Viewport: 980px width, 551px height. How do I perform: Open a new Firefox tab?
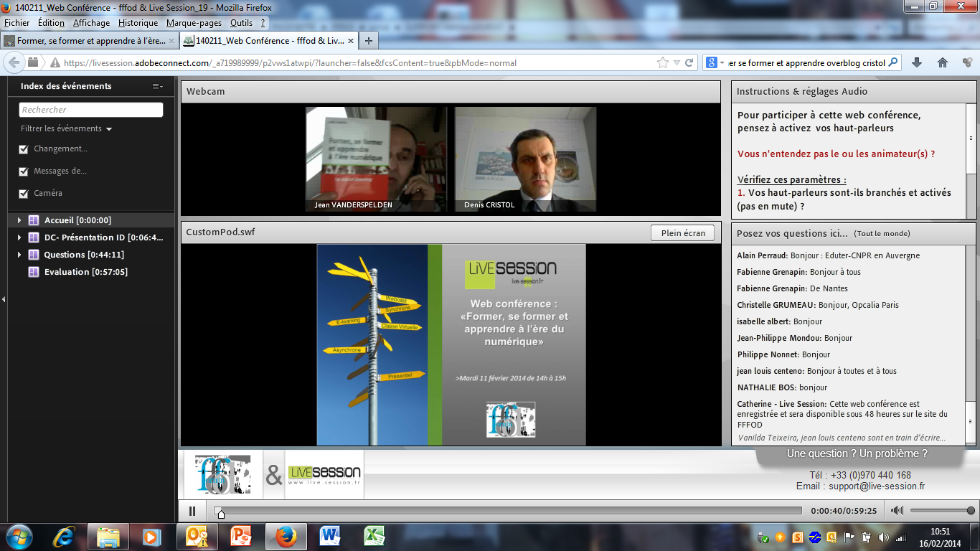368,41
